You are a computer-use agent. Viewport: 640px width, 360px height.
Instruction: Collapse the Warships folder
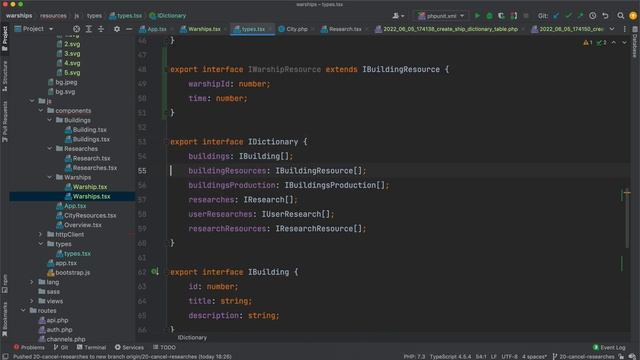[49, 177]
